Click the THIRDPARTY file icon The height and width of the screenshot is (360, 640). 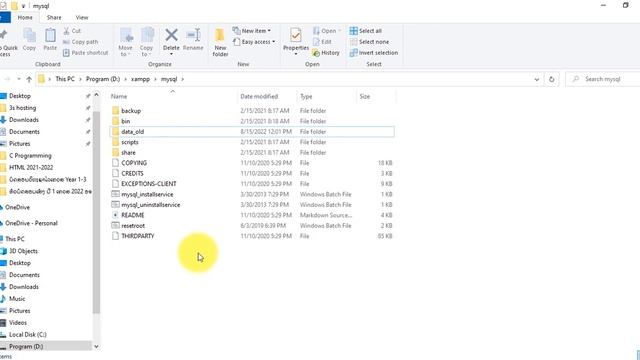tap(116, 236)
